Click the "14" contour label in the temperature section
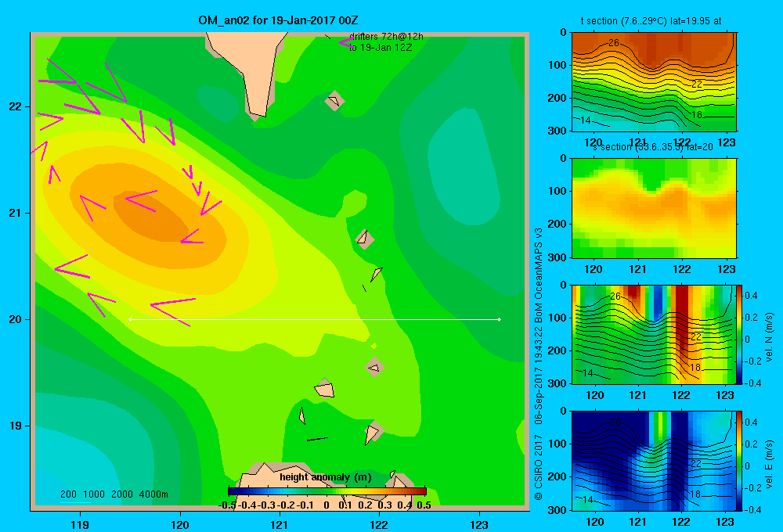Screen dimensions: 783x532 coord(585,120)
